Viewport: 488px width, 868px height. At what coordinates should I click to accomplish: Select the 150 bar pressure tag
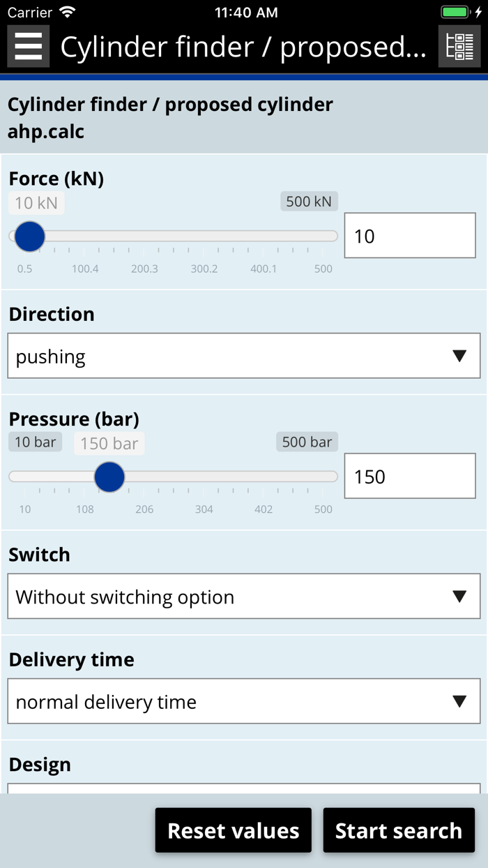click(x=109, y=443)
